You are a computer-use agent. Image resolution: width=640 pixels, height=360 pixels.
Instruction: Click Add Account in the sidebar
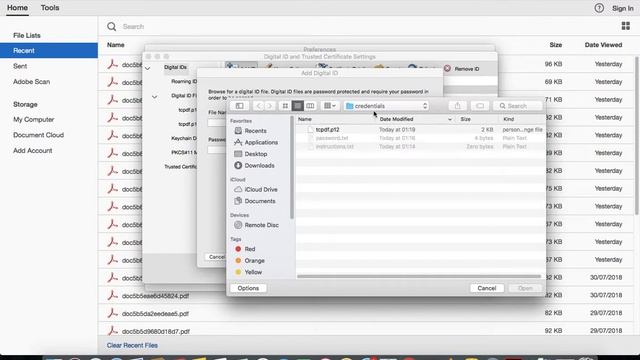point(33,151)
